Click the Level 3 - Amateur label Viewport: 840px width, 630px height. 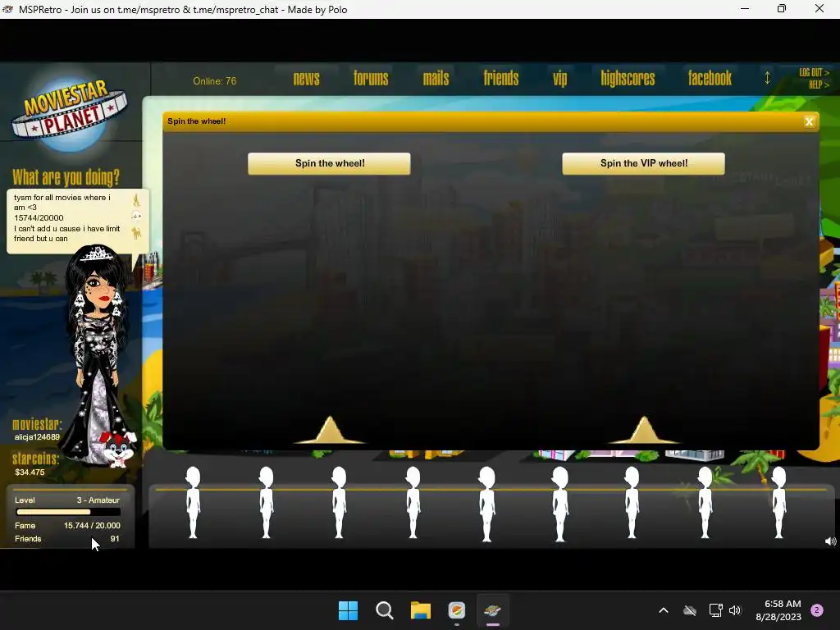click(x=67, y=500)
